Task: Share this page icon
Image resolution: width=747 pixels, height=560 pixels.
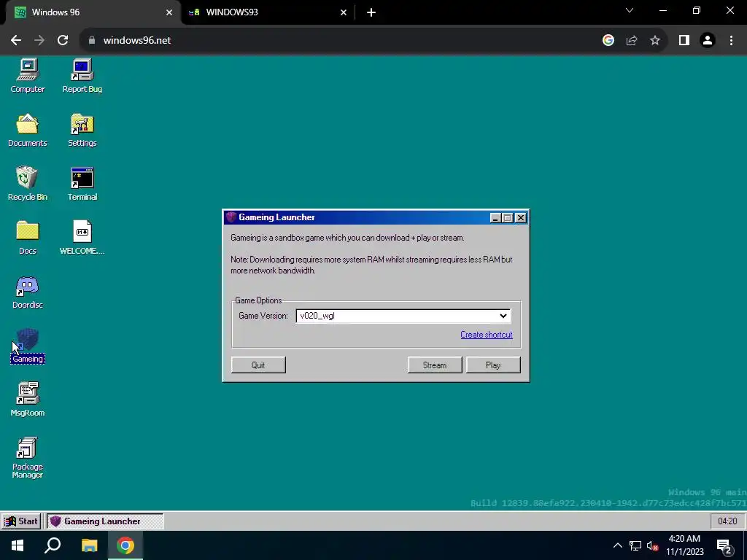Action: (x=632, y=41)
